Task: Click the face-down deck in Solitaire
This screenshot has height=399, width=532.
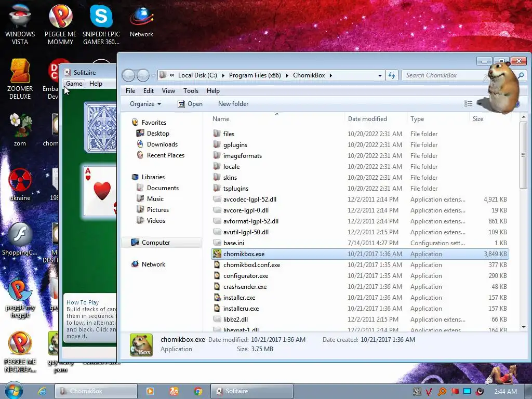Action: [100, 127]
